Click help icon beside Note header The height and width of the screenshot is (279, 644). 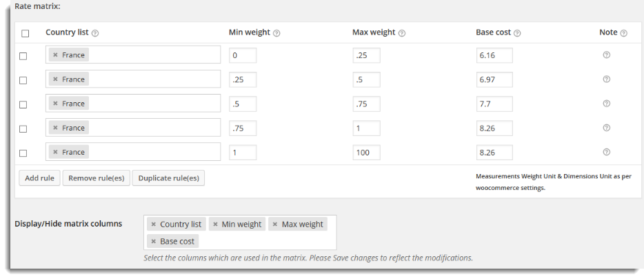623,33
